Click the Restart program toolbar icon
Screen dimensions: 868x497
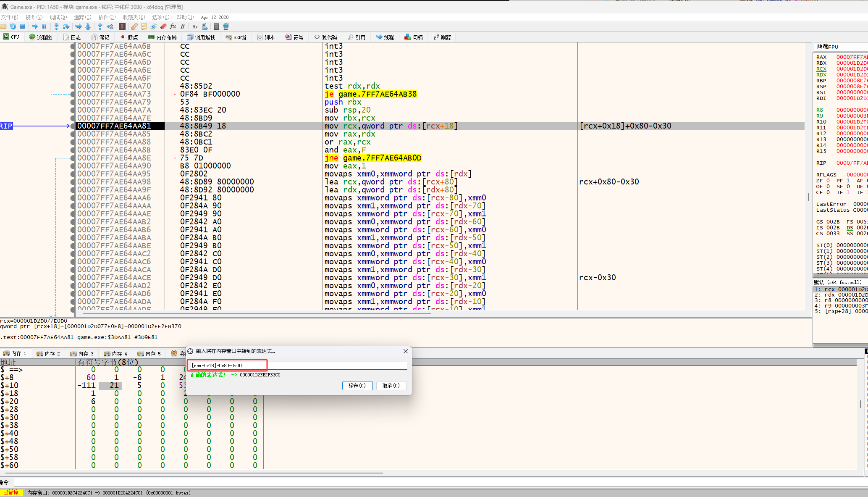(13, 26)
